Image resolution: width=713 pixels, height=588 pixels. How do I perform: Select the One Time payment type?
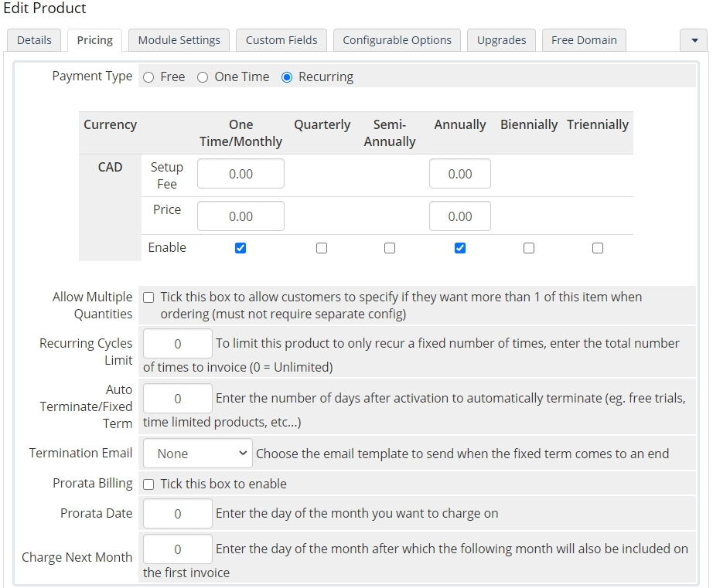coord(203,77)
